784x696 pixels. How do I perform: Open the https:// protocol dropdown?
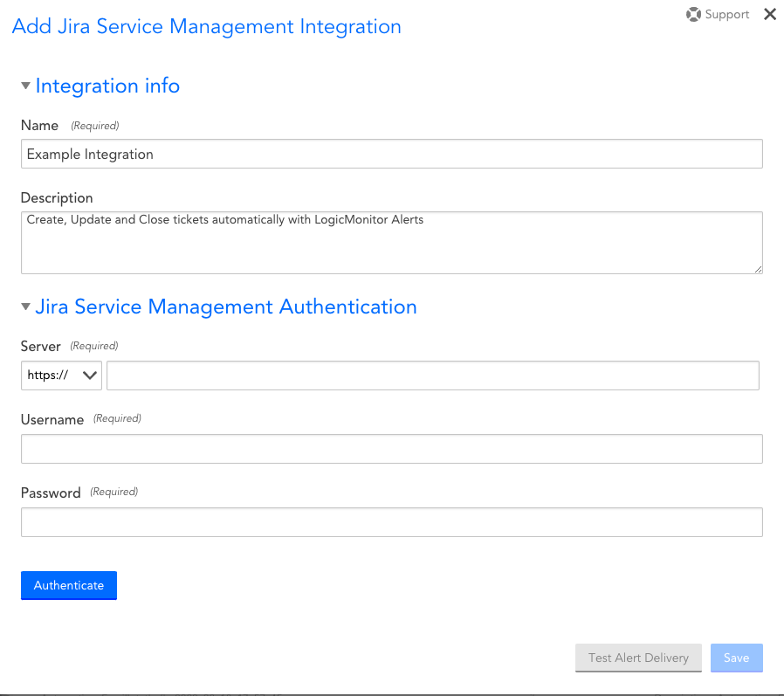pyautogui.click(x=61, y=376)
